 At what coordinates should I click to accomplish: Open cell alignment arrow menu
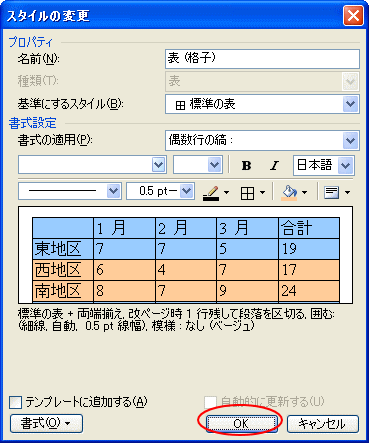click(x=347, y=193)
